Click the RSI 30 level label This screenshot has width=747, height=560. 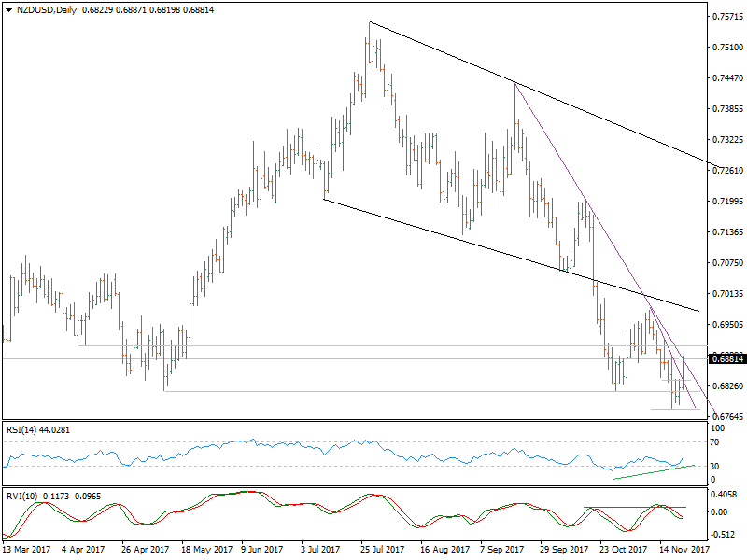point(715,467)
